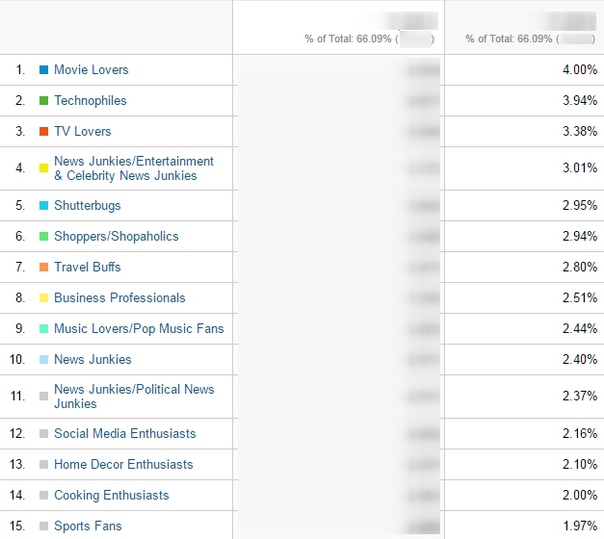Image resolution: width=604 pixels, height=539 pixels.
Task: Open Social Media Enthusiasts link
Action: (x=125, y=434)
